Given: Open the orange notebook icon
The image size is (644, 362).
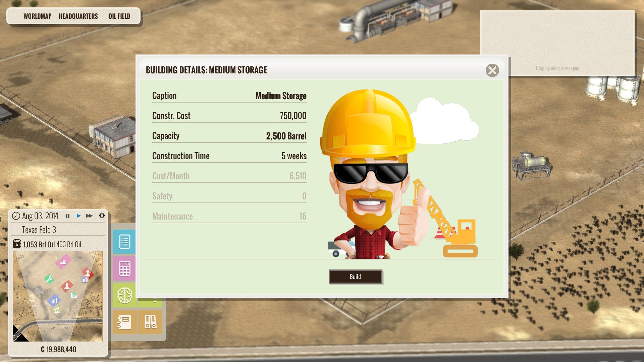Looking at the screenshot, I should [x=124, y=322].
